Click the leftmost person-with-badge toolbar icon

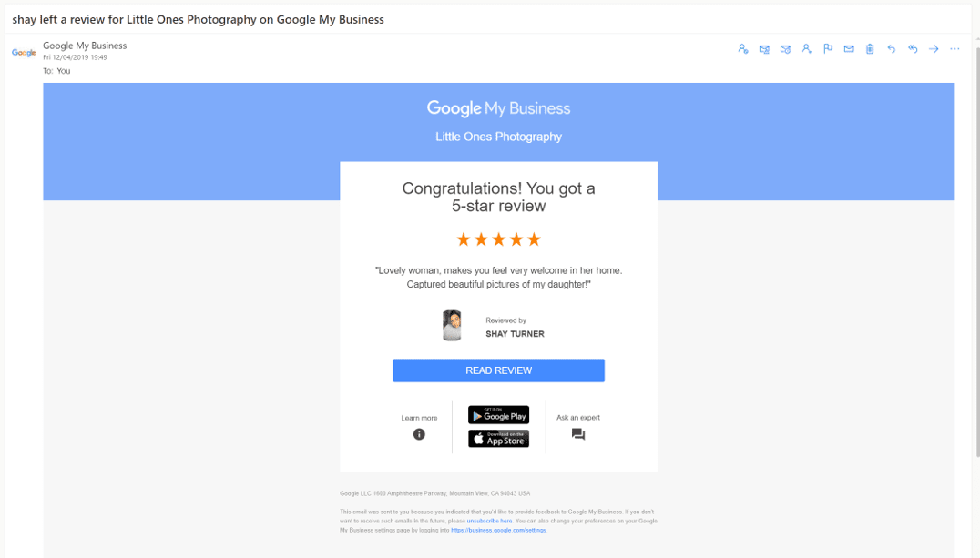point(743,49)
